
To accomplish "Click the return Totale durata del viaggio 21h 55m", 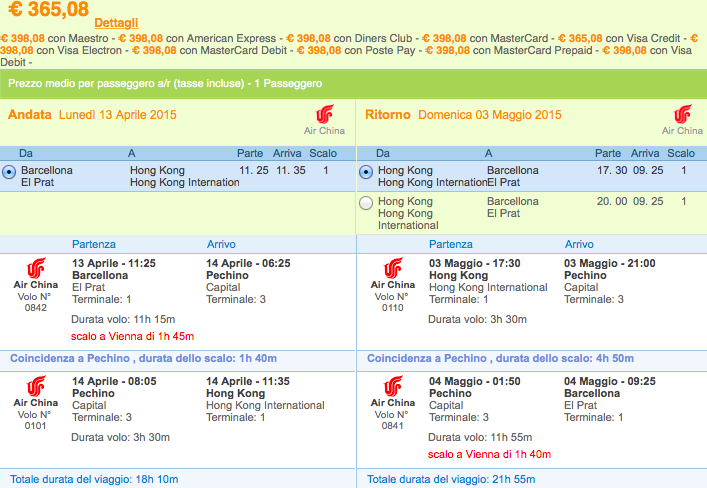I will pyautogui.click(x=451, y=479).
